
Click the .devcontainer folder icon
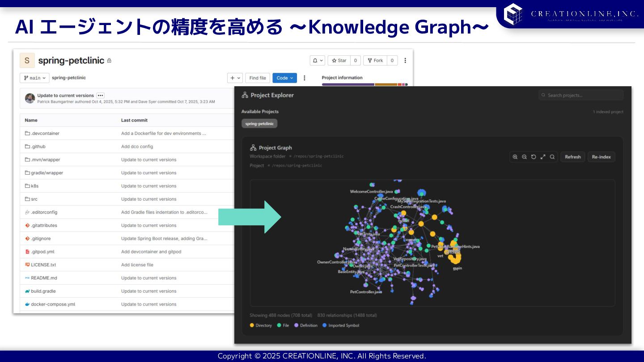point(27,133)
